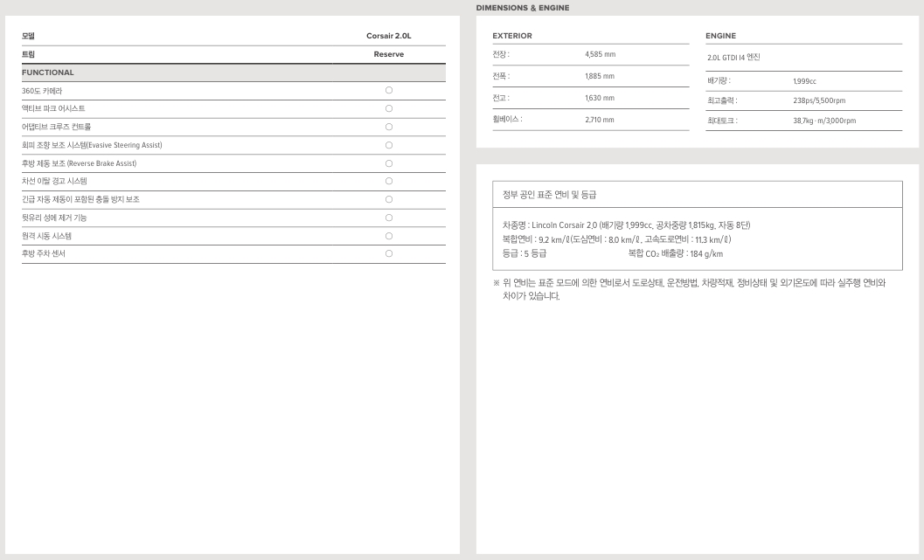The width and height of the screenshot is (924, 560).
Task: Click the circle mark for 차선 이탈 경고 시스템
Action: [x=389, y=181]
